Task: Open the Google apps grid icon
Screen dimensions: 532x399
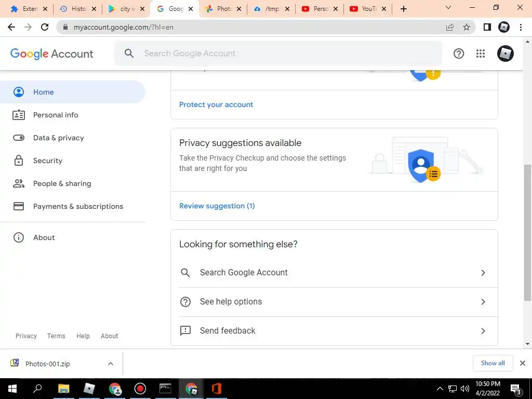Action: tap(481, 54)
